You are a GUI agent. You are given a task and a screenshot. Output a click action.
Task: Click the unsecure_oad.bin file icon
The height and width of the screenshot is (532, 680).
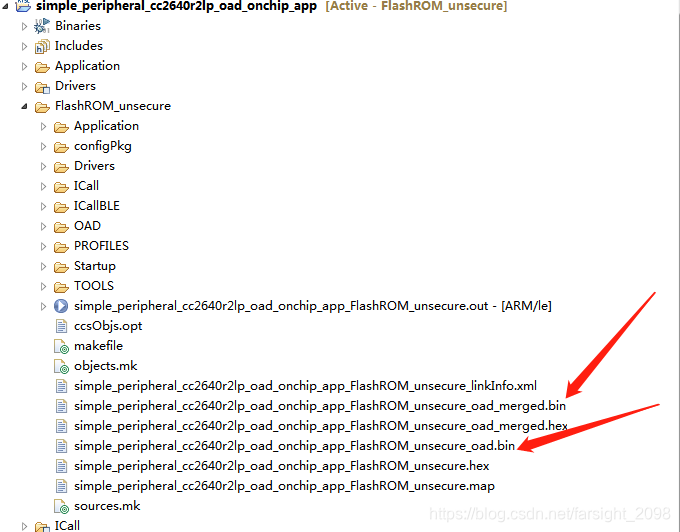(x=62, y=446)
